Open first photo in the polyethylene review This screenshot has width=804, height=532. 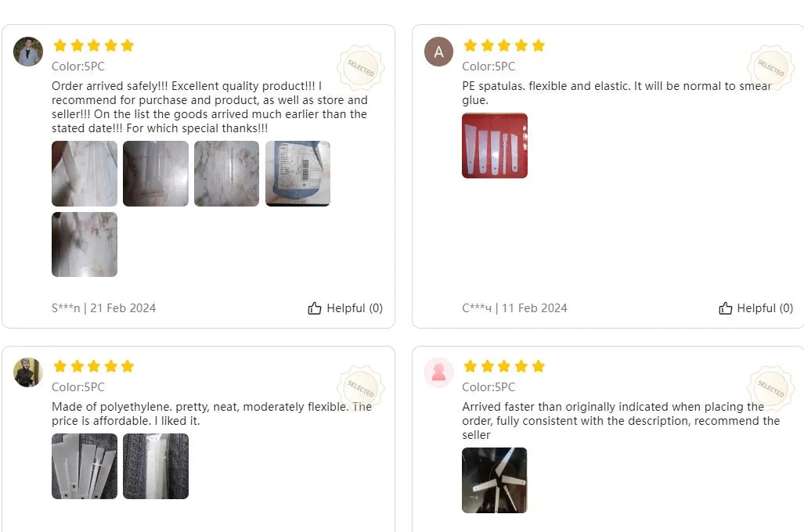[x=85, y=466]
